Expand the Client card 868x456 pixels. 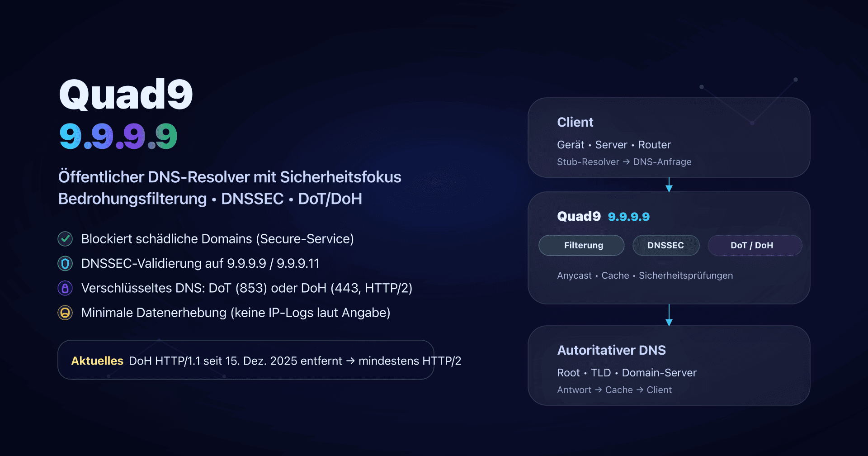(669, 138)
